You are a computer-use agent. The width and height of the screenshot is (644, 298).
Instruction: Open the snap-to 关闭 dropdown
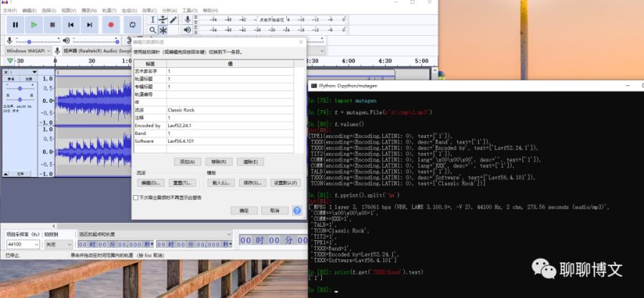(x=59, y=244)
